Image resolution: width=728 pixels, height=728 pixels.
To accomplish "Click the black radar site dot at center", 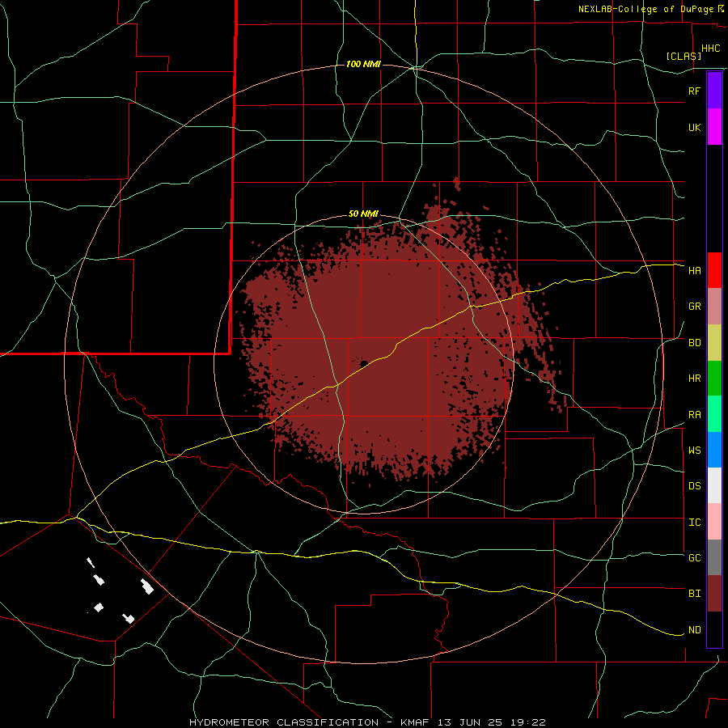I will coord(365,363).
